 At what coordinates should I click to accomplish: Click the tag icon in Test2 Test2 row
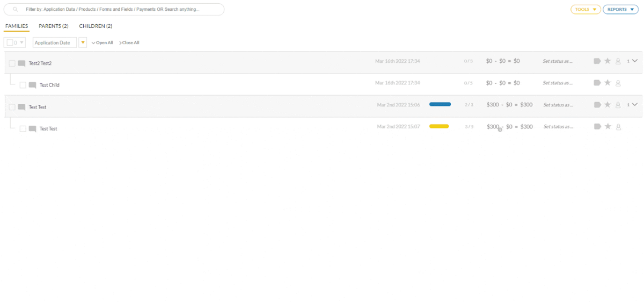(x=597, y=61)
